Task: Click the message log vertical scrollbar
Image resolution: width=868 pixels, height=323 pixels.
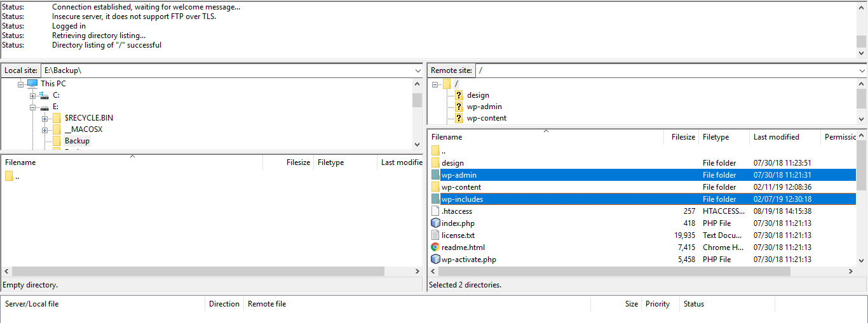Action: coord(861,42)
